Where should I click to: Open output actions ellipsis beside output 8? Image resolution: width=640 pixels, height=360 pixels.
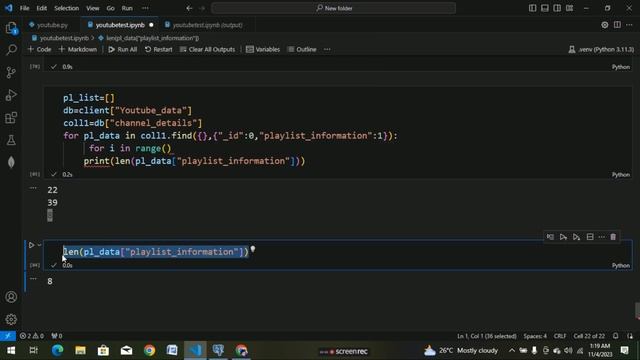[33, 279]
